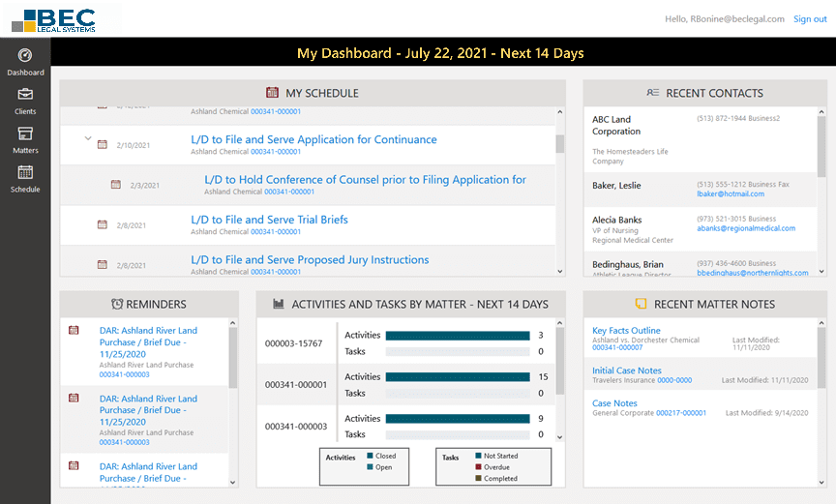The height and width of the screenshot is (504, 836).
Task: Email abanks@regionalmedical.com
Action: (746, 228)
